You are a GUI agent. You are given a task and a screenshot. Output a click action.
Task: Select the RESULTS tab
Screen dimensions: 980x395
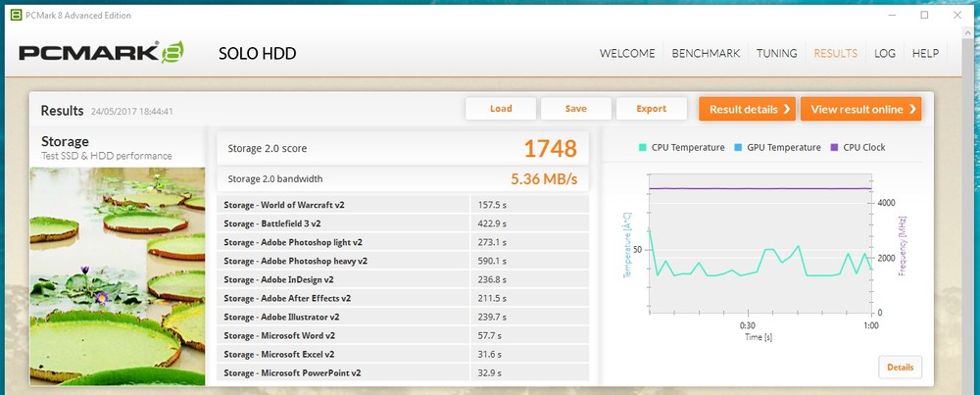[x=836, y=54]
